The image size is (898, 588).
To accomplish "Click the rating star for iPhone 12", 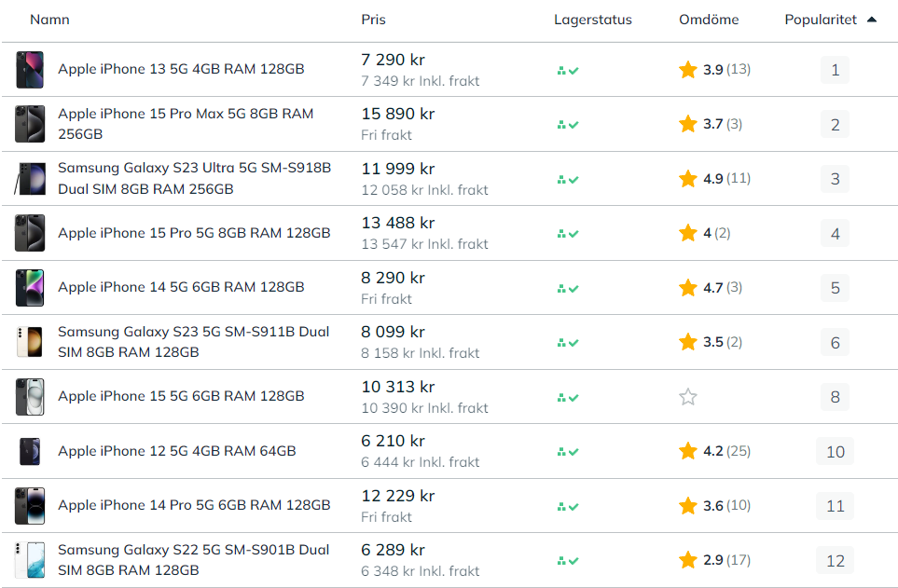I will (688, 451).
